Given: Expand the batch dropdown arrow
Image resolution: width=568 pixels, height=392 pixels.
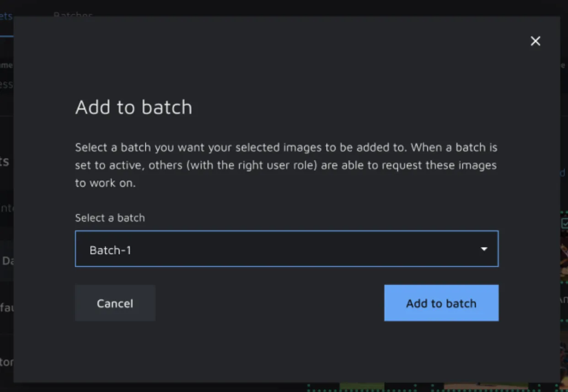Looking at the screenshot, I should point(483,249).
